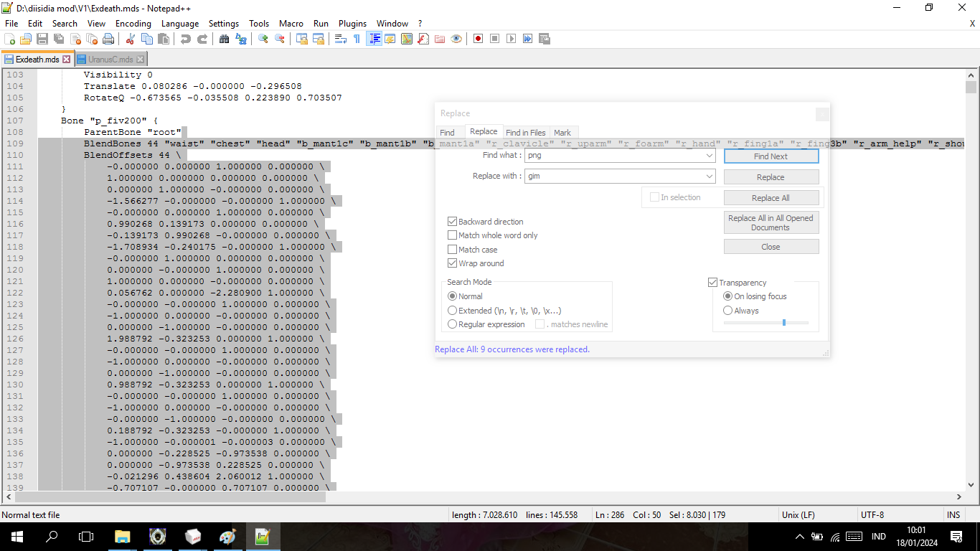Show all characters pilcrow icon
980x551 pixels.
[x=357, y=39]
